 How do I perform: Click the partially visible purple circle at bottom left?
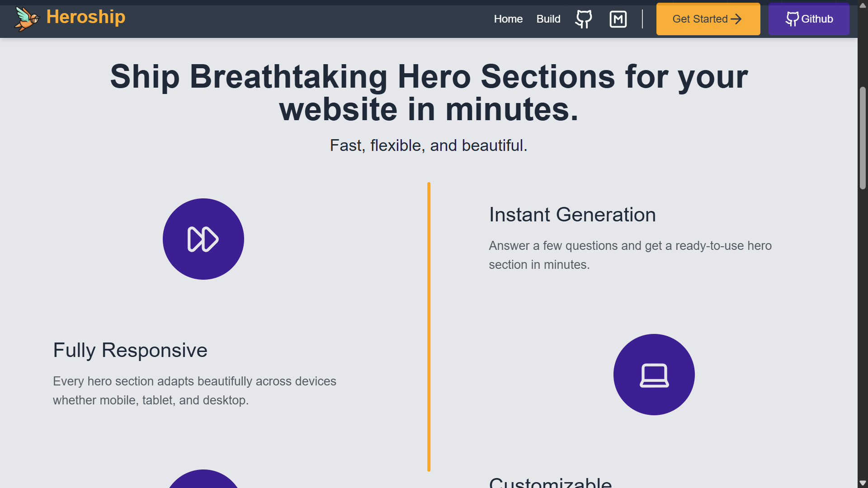(203, 480)
